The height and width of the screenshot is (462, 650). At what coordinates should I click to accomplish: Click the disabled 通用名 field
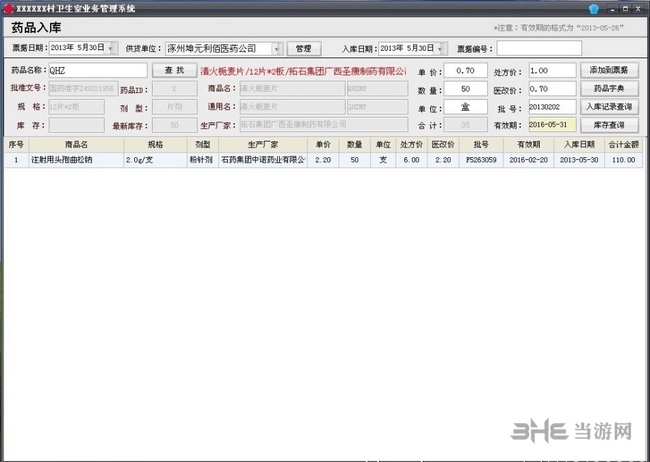tap(292, 107)
